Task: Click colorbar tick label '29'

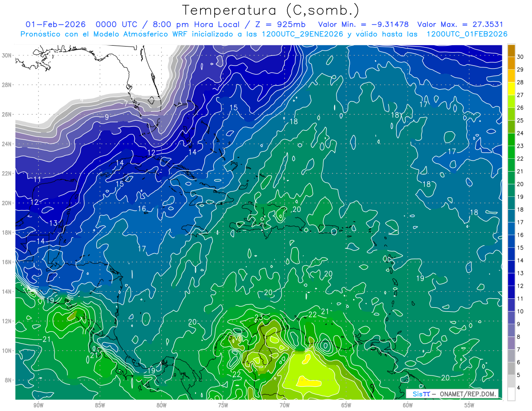Action: click(x=520, y=70)
